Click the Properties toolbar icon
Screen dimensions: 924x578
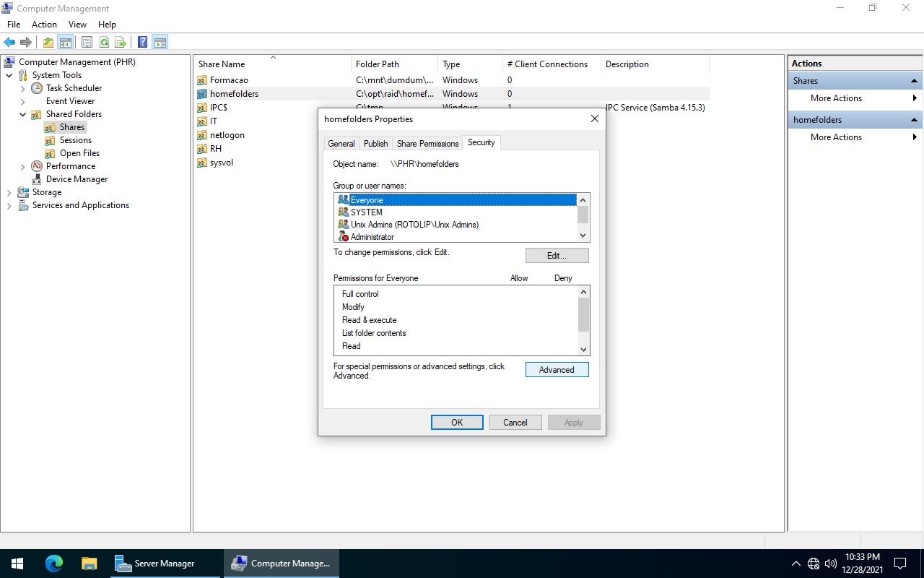pyautogui.click(x=87, y=43)
